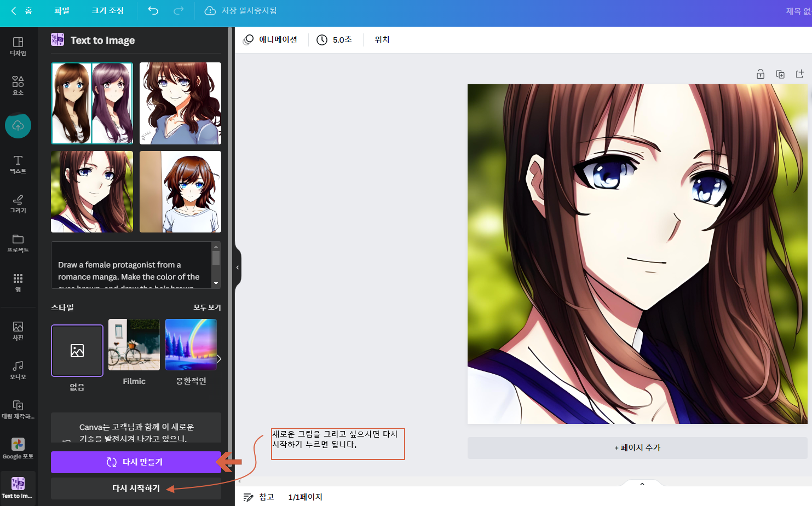Select the generated girl in white t-shirt image

click(x=181, y=192)
